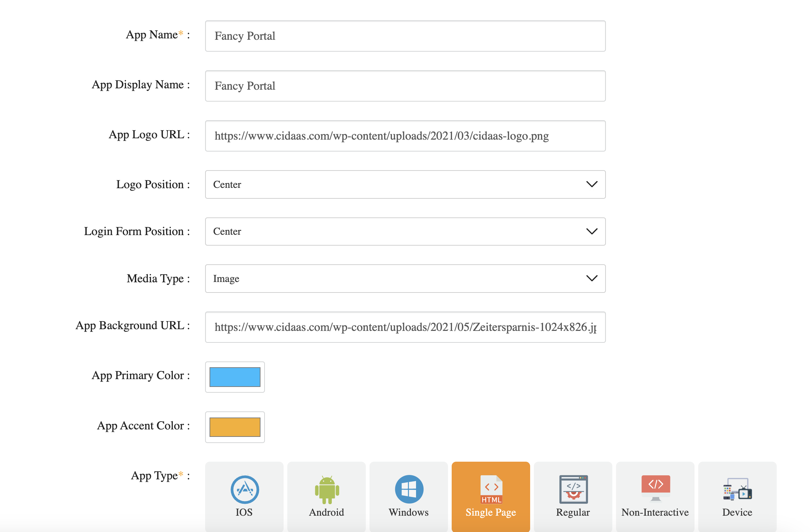Select the Regular app type
Viewport: 811px width, 532px height.
pyautogui.click(x=573, y=496)
